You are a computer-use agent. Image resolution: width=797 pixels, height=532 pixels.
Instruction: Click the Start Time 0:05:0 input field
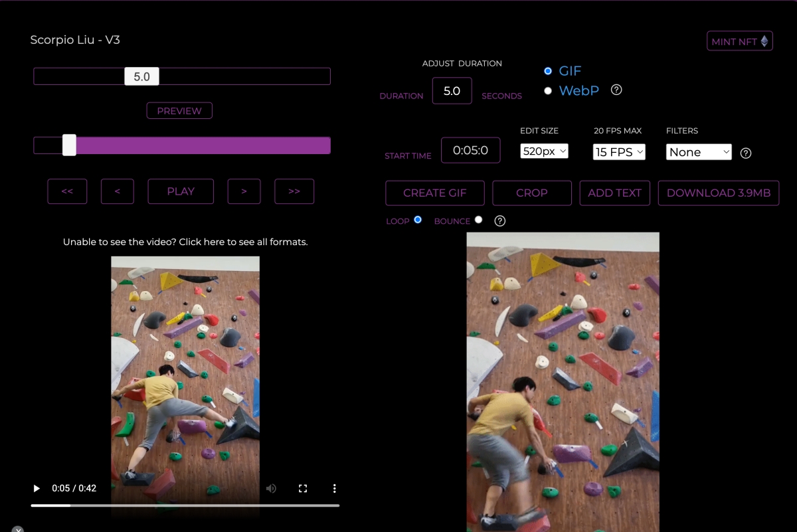coord(471,151)
